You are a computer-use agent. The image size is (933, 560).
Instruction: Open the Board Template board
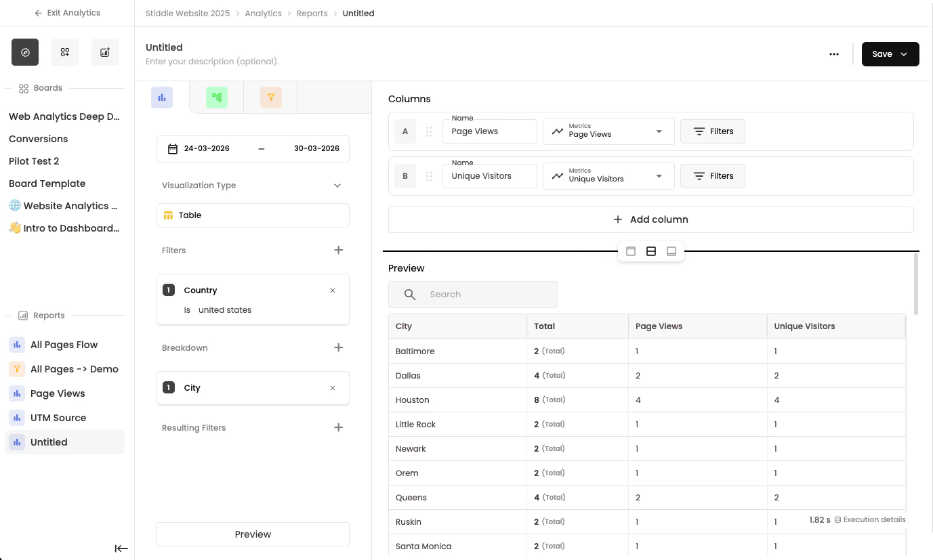coord(47,184)
